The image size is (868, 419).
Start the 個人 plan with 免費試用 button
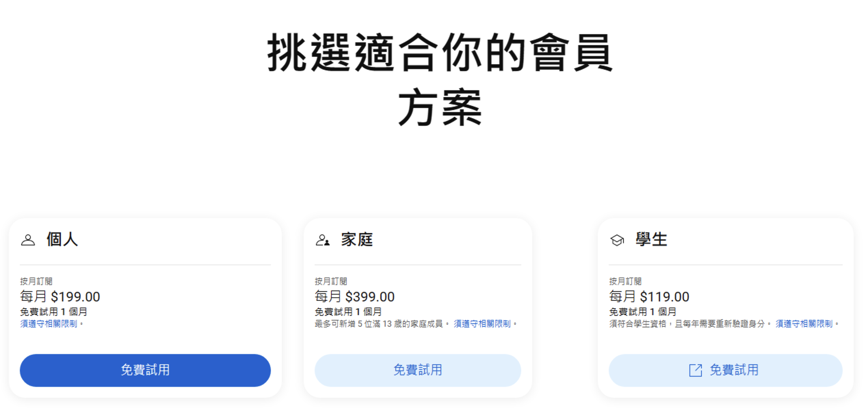pyautogui.click(x=145, y=370)
